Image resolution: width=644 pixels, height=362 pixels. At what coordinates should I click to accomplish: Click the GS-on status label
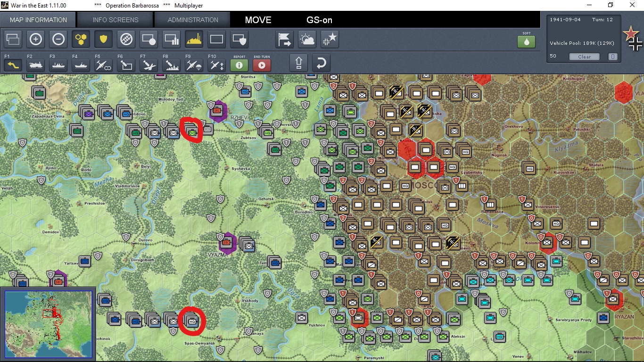point(319,20)
